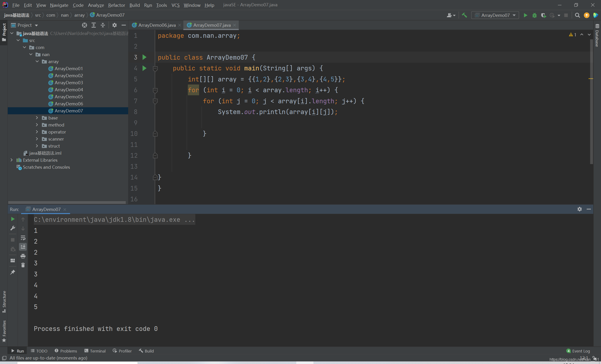
Task: Open the Terminal tool window
Action: pyautogui.click(x=95, y=351)
